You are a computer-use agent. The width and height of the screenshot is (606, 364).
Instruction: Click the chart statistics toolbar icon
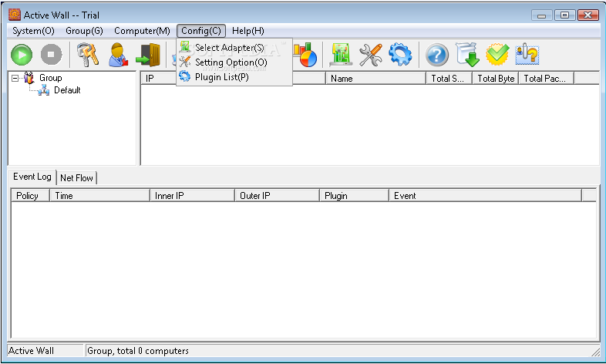(x=305, y=55)
